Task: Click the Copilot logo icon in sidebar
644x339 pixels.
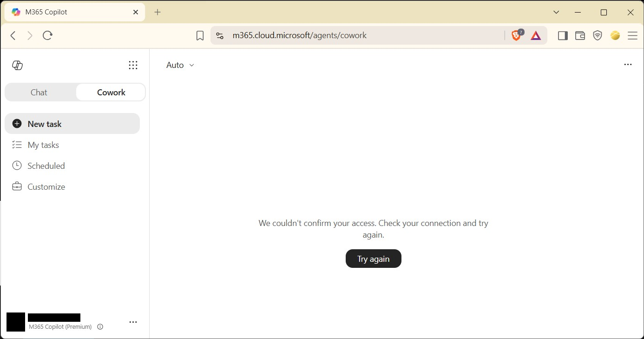Action: tap(17, 65)
